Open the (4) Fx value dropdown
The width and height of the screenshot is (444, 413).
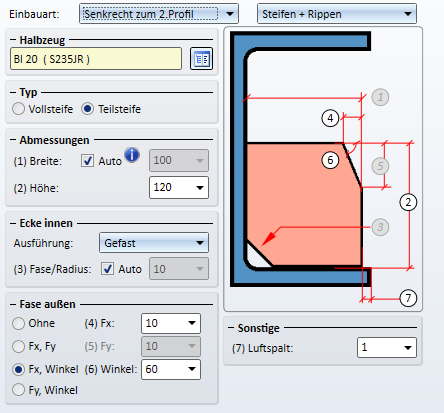click(x=171, y=323)
